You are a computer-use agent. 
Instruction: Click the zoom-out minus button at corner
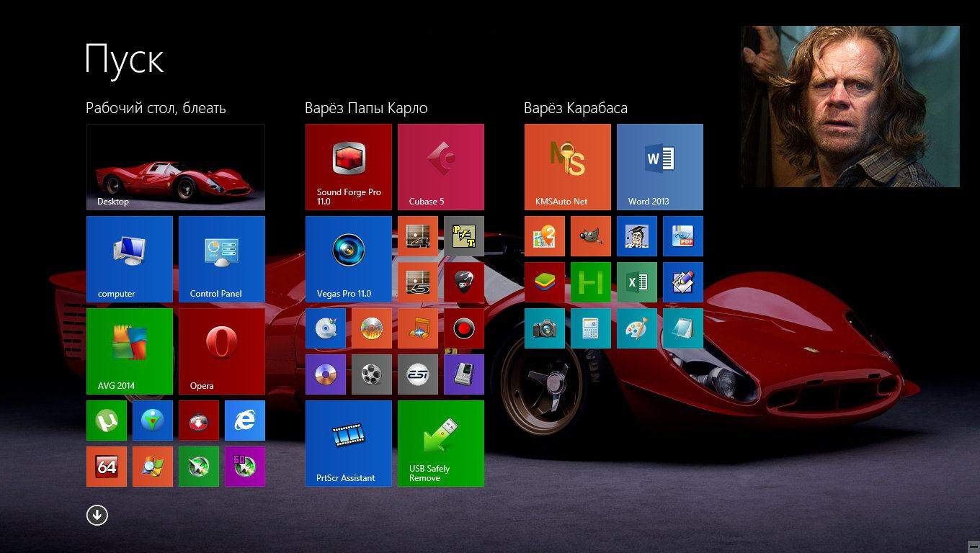tap(973, 546)
